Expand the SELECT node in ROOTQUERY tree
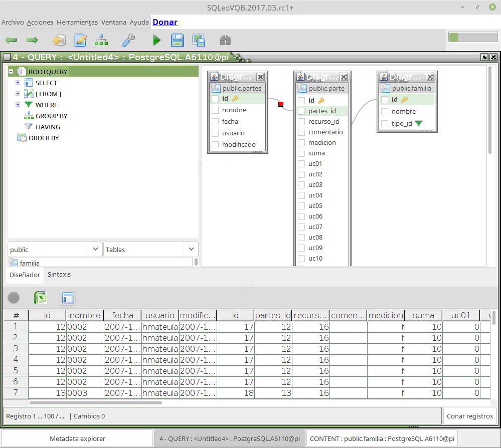The image size is (501, 448). [18, 82]
